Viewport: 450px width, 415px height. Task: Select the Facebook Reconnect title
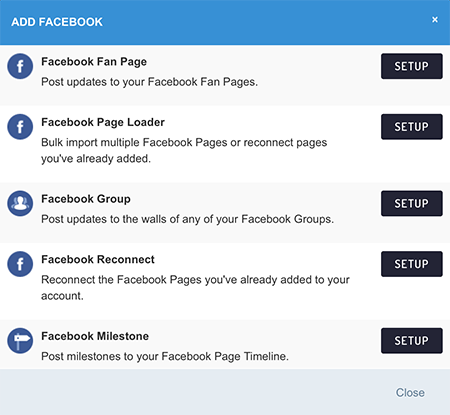pyautogui.click(x=98, y=259)
